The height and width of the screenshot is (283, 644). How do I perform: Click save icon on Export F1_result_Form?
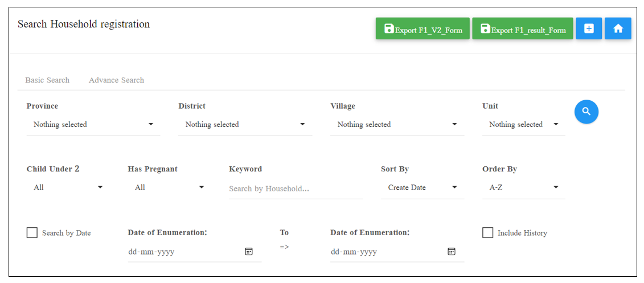(486, 28)
